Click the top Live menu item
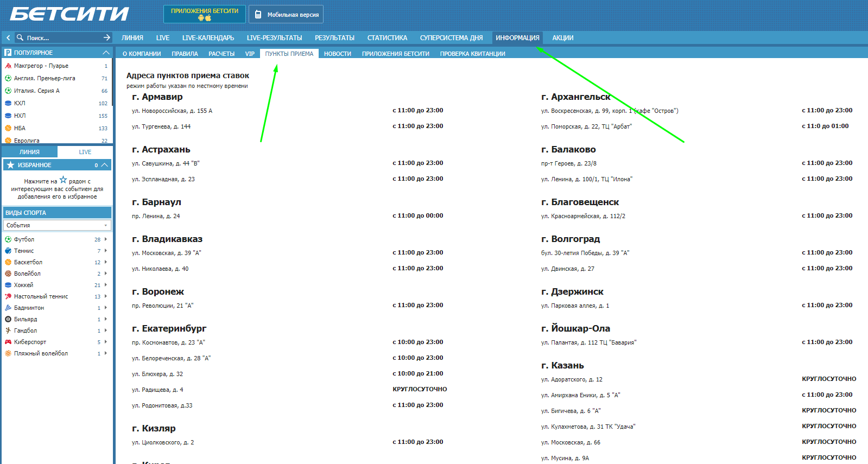 [163, 38]
